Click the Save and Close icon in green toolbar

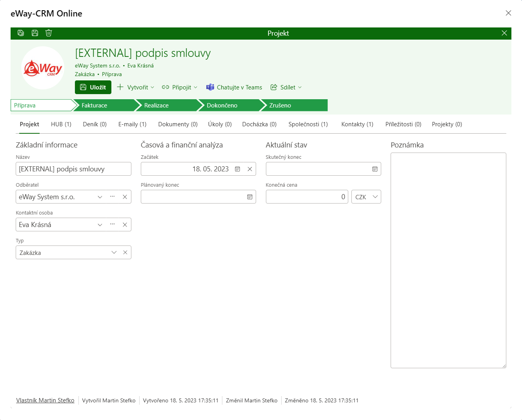[x=21, y=33]
